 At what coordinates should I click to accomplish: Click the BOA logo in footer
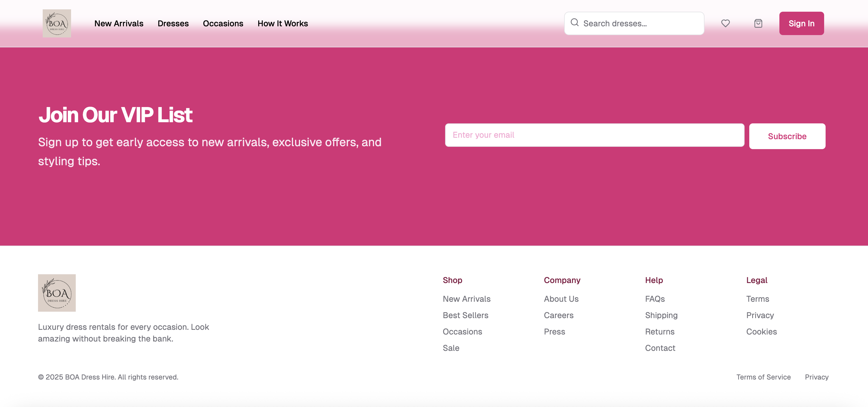pyautogui.click(x=57, y=293)
